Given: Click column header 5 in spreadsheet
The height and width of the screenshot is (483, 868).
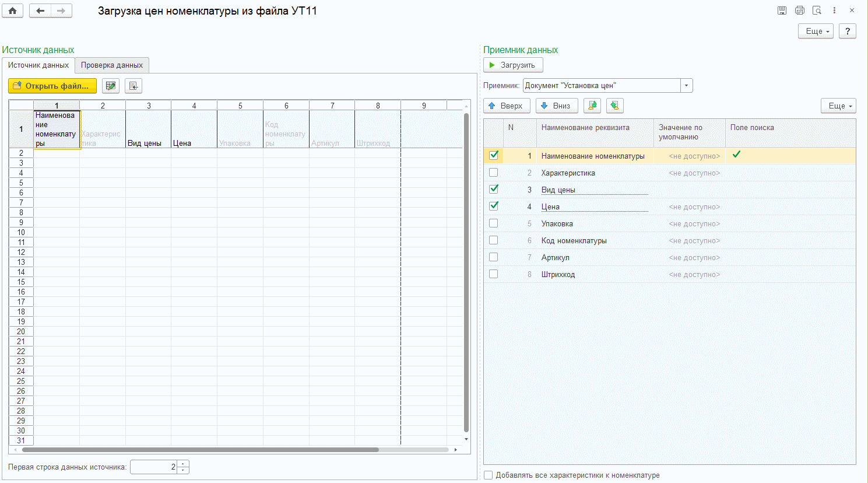Looking at the screenshot, I should pos(240,106).
